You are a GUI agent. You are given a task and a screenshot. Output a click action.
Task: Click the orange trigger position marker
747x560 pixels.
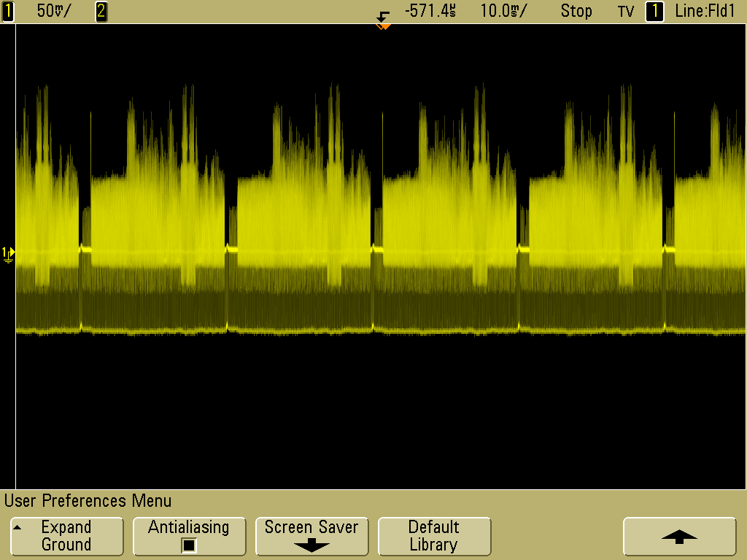point(384,27)
